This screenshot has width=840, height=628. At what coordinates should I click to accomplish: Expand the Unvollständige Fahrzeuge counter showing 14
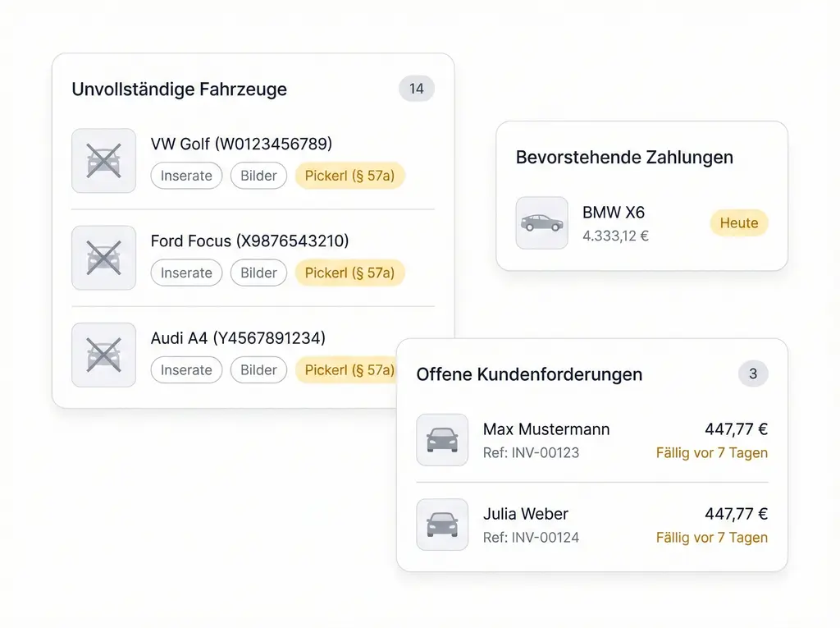[x=417, y=88]
